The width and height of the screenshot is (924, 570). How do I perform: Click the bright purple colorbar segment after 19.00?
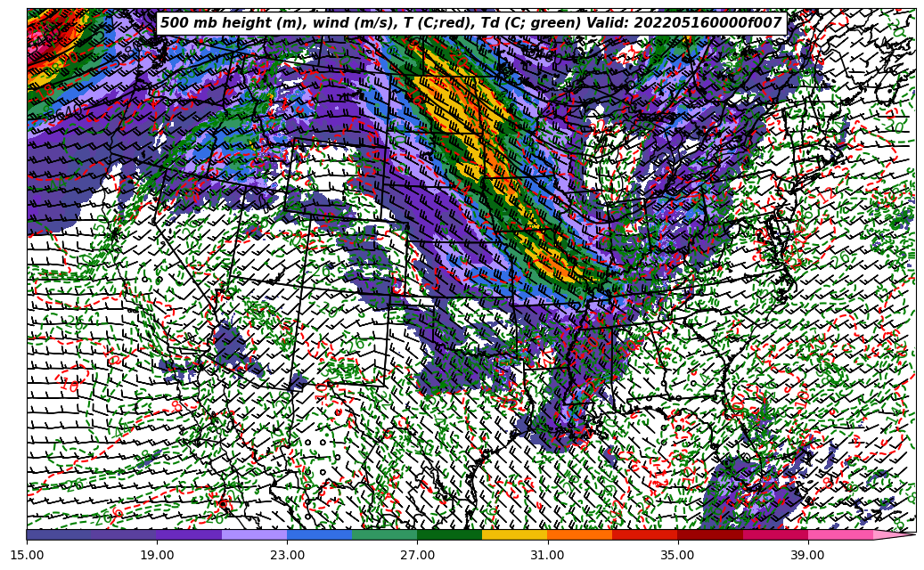[x=189, y=535]
